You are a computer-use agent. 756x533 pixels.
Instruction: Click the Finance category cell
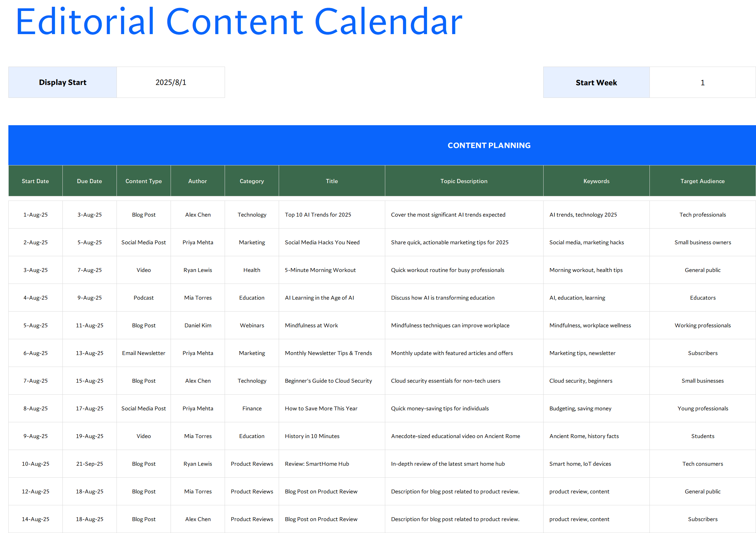pos(252,408)
